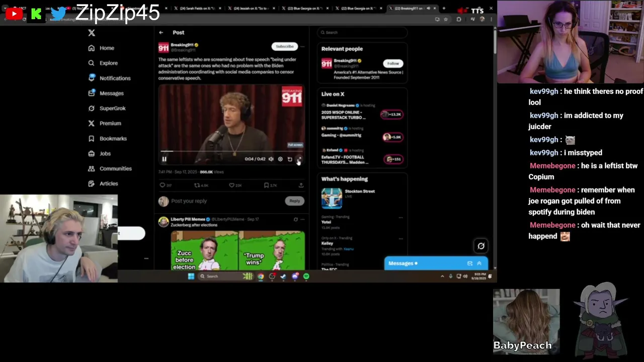Expand the Messages drawer with the chevrons

479,263
